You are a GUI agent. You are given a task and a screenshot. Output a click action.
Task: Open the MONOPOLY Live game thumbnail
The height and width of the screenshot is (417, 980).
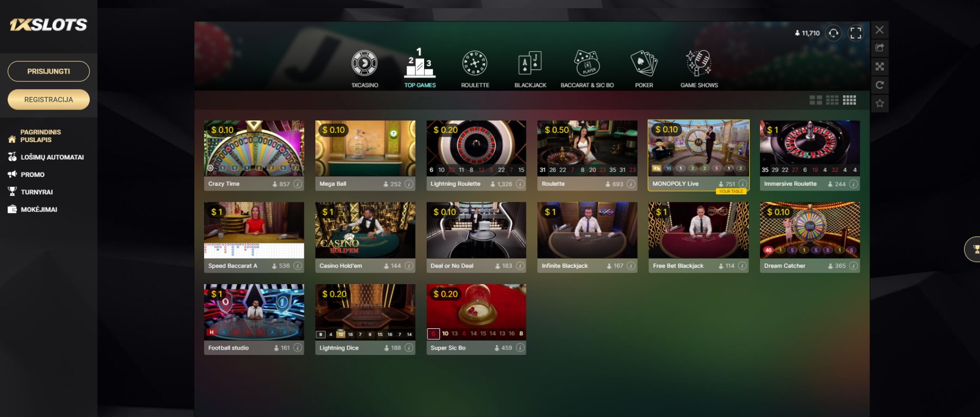click(699, 149)
